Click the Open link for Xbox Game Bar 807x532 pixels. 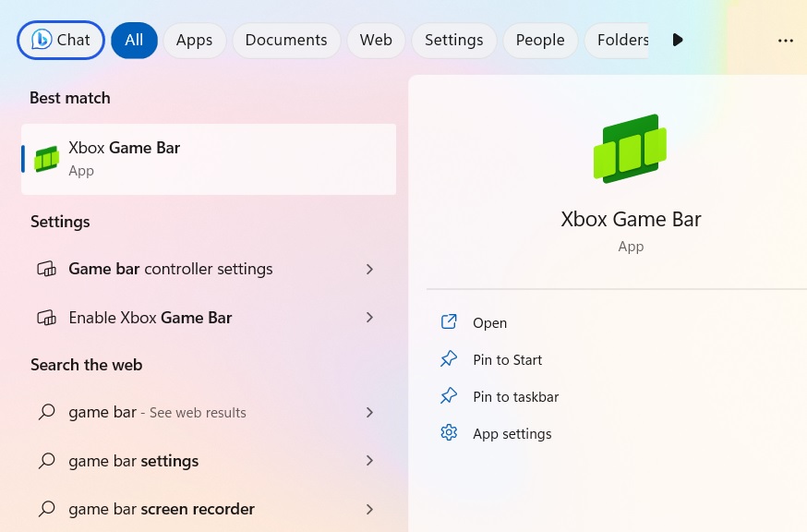489,322
